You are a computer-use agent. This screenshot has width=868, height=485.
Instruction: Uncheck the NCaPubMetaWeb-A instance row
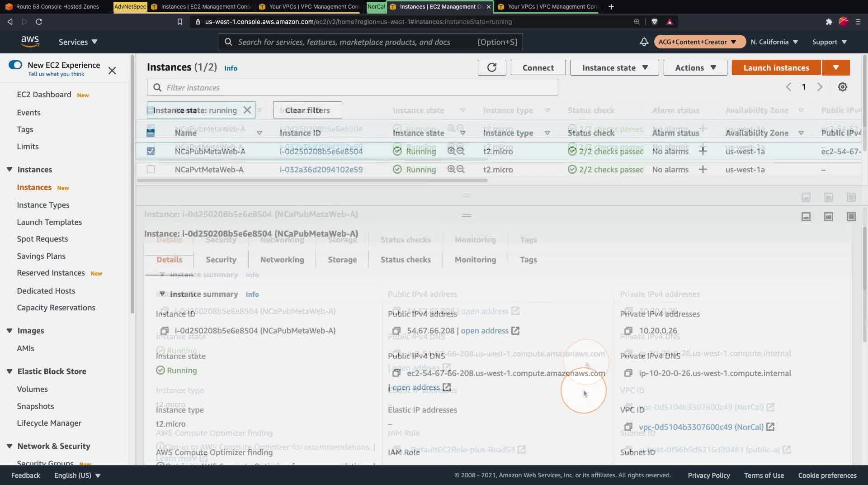coord(151,151)
